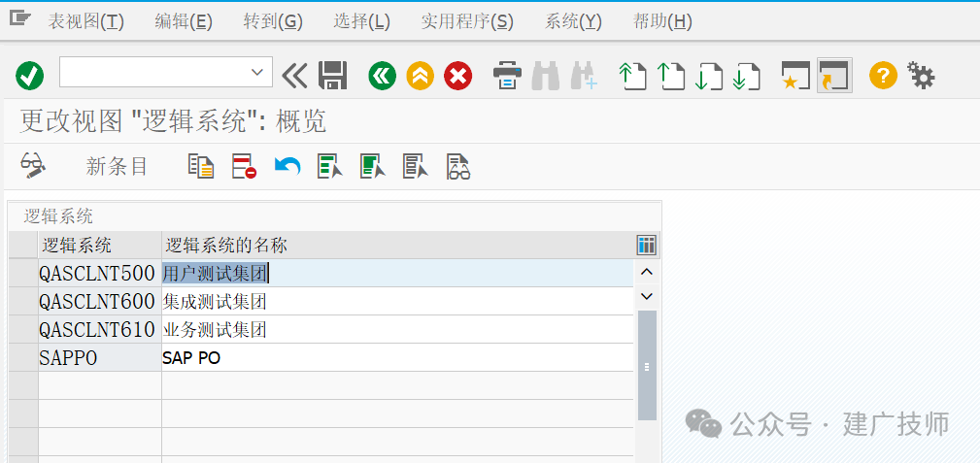Image resolution: width=980 pixels, height=463 pixels.
Task: Click the table scroll up arrow
Action: pos(647,272)
